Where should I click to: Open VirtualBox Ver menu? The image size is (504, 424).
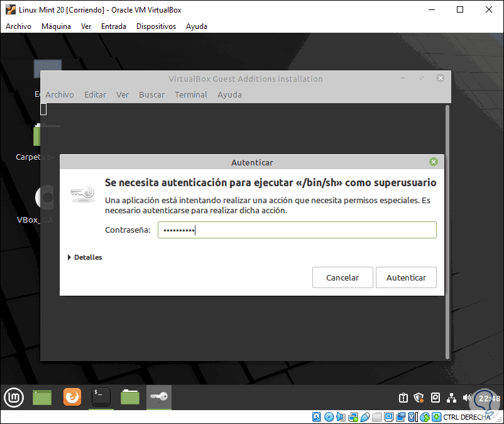[x=86, y=26]
